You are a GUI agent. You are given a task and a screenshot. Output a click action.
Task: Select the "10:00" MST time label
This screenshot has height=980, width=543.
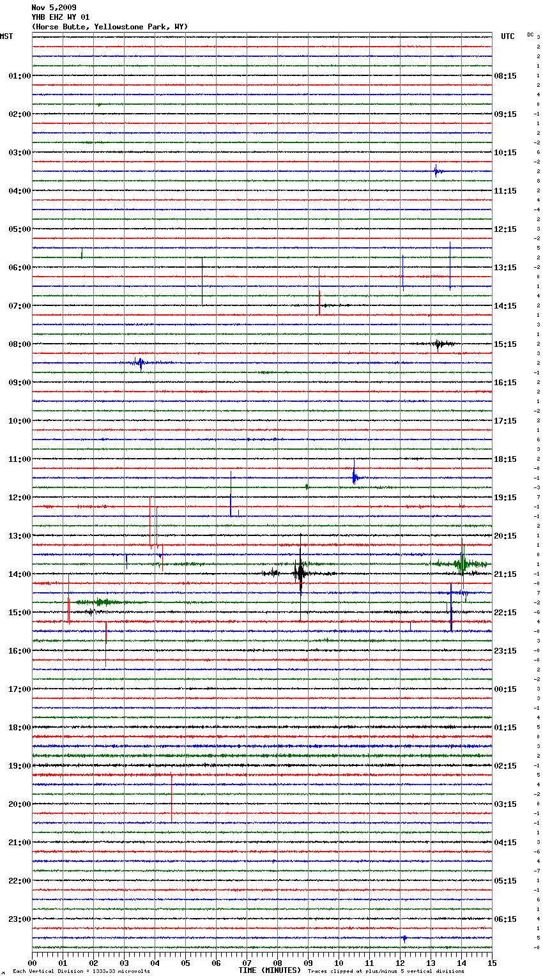[20, 421]
